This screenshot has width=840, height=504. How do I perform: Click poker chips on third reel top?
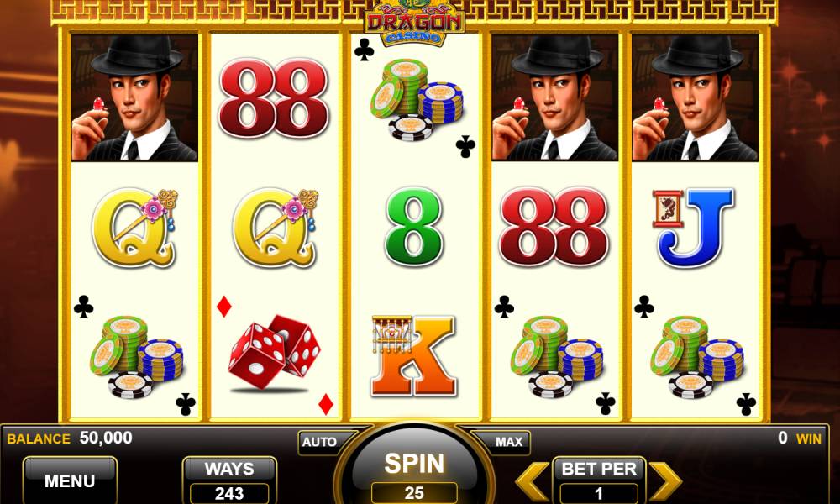(417, 100)
